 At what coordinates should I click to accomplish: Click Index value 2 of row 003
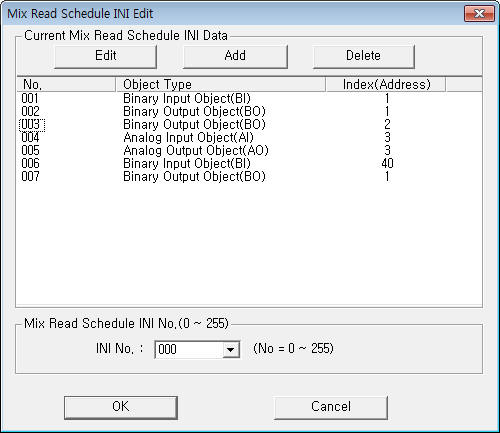click(387, 124)
